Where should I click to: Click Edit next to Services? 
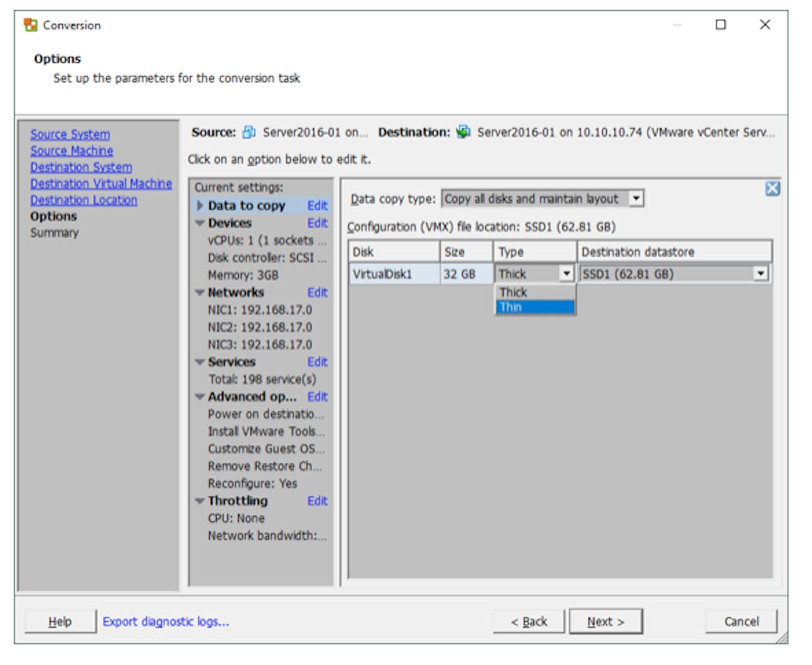317,362
